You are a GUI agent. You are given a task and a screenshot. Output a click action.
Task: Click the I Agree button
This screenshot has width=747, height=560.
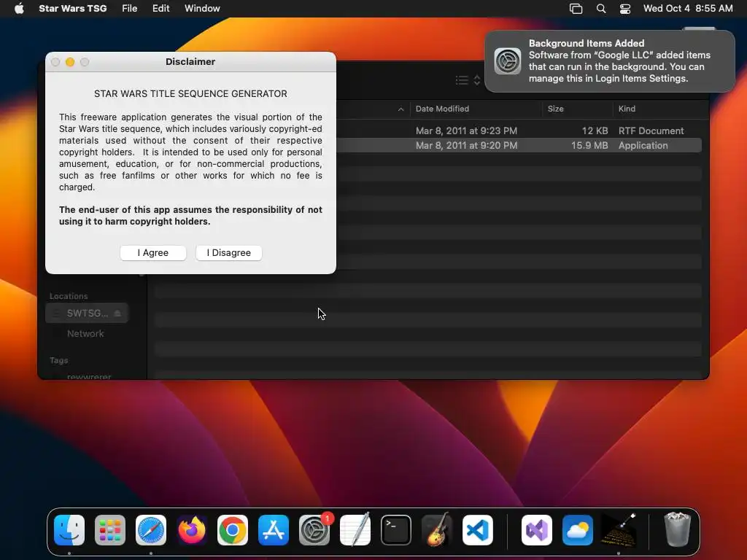point(153,253)
